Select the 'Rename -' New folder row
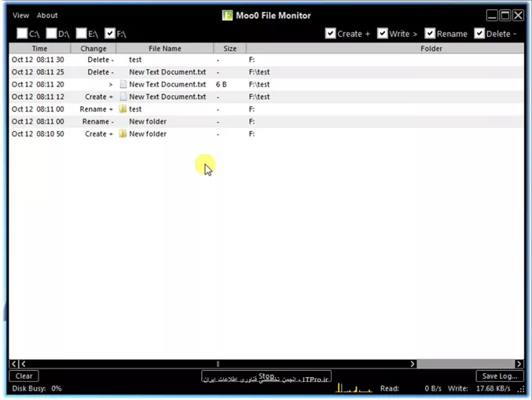532x400 pixels. click(x=266, y=122)
